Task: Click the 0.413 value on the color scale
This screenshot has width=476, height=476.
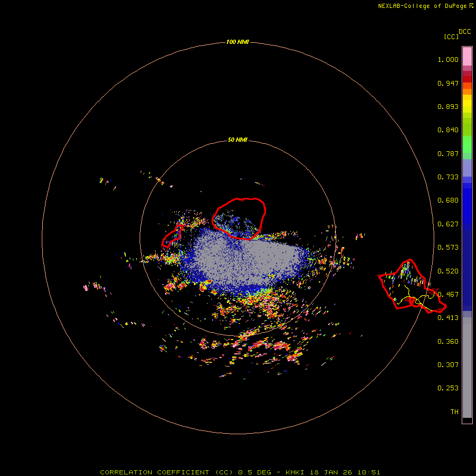Action: pos(448,318)
